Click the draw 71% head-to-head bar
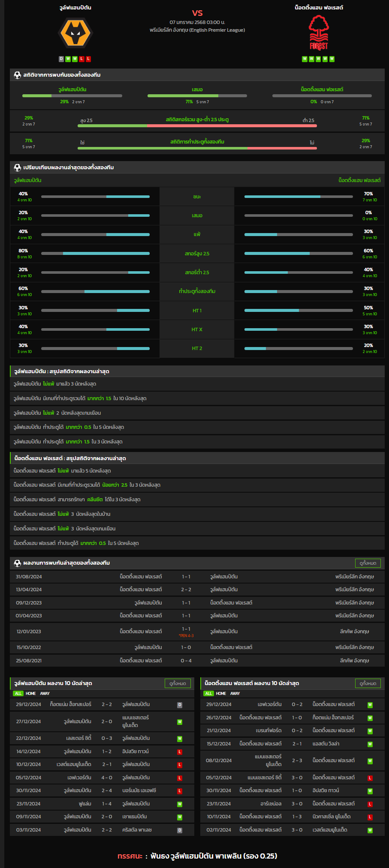 click(197, 96)
